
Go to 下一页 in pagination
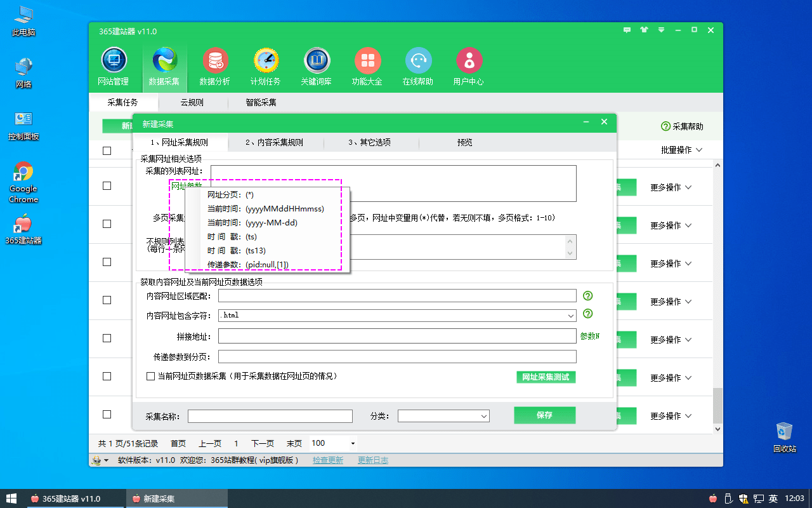point(263,443)
